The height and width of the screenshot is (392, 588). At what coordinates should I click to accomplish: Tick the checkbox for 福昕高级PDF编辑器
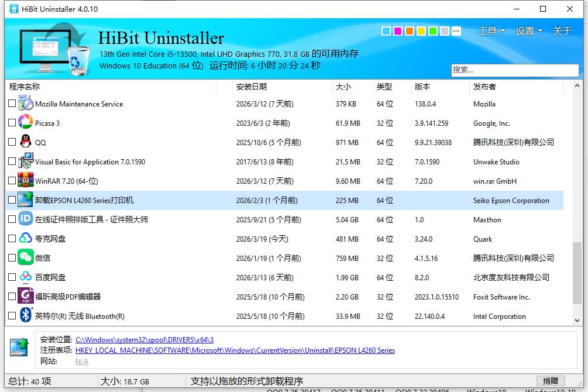pyautogui.click(x=12, y=297)
